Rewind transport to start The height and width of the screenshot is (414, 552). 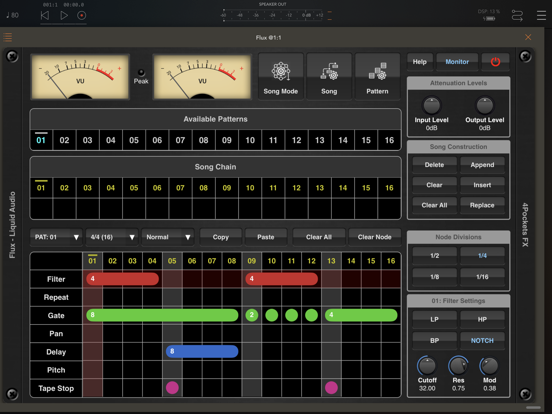45,15
